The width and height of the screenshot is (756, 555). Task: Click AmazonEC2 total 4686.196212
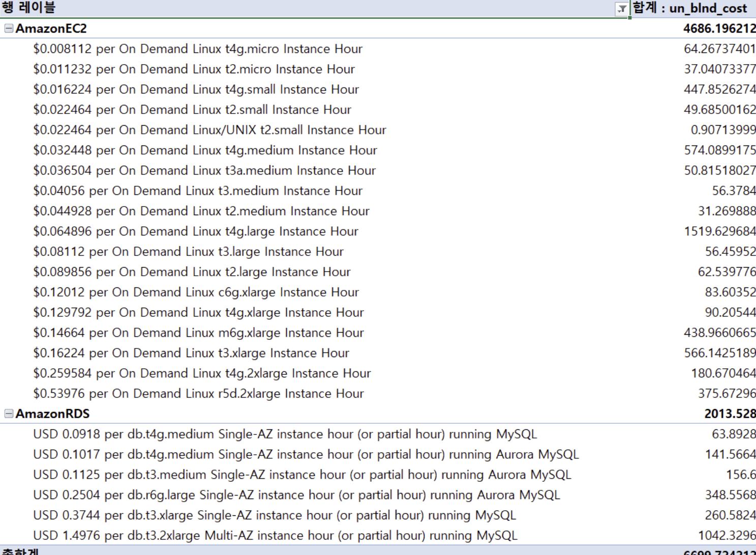(x=719, y=28)
